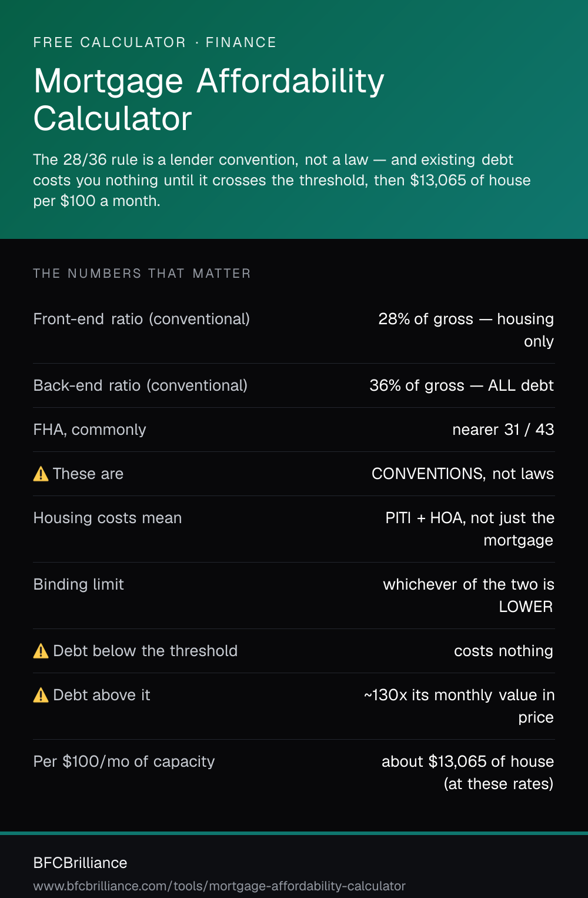Viewport: 588px width, 898px height.
Task: Select the Binding limit row label
Action: [79, 584]
